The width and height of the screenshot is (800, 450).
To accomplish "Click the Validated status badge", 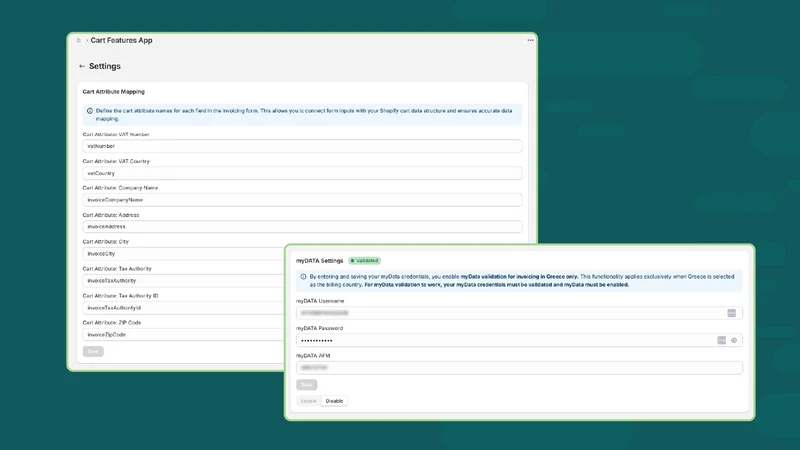I will coord(365,261).
